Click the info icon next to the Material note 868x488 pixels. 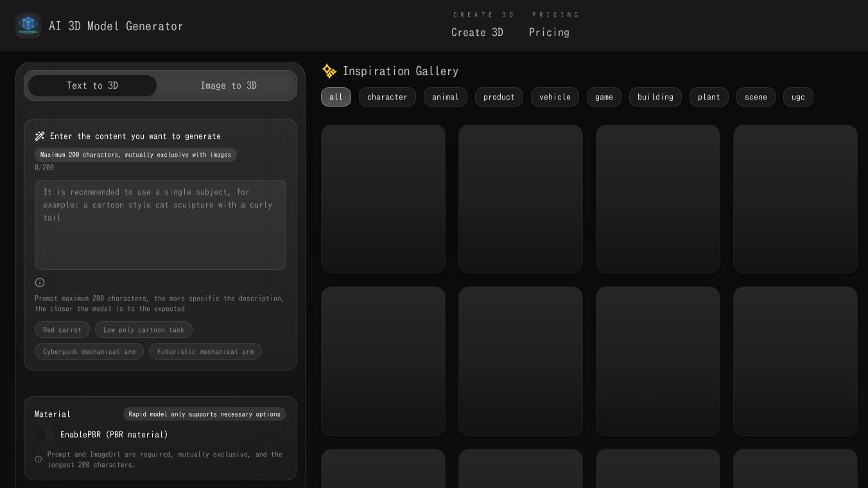click(39, 458)
